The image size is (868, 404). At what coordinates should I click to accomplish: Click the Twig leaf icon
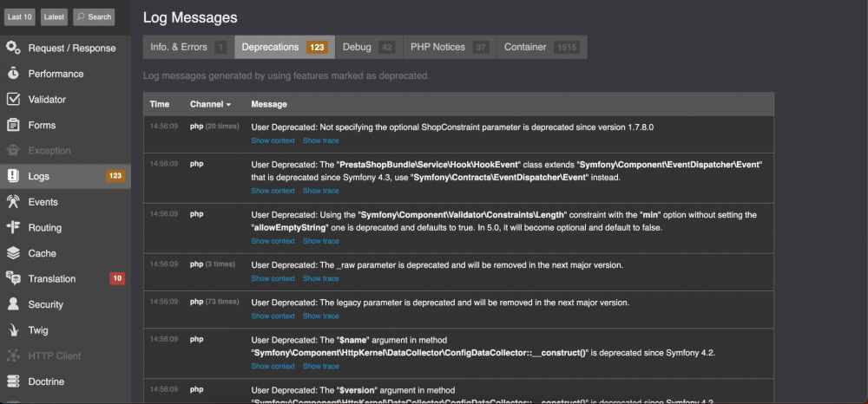click(13, 330)
